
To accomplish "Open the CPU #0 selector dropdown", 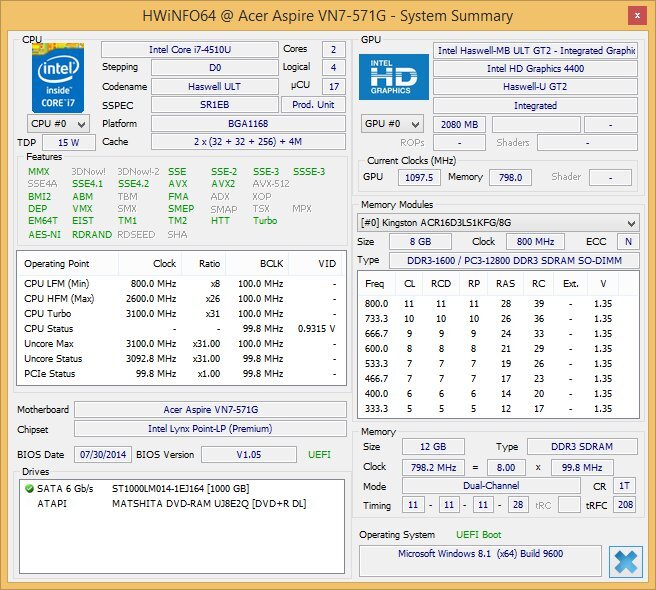I will coord(59,124).
